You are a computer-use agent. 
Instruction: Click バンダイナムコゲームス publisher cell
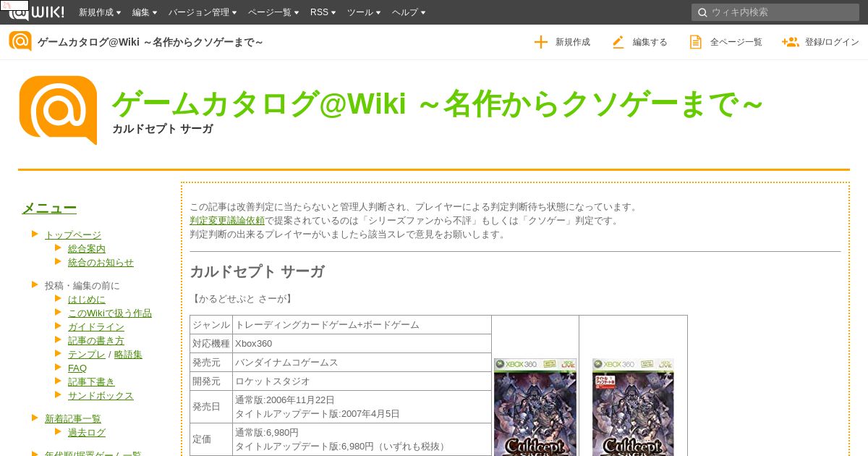pos(362,362)
